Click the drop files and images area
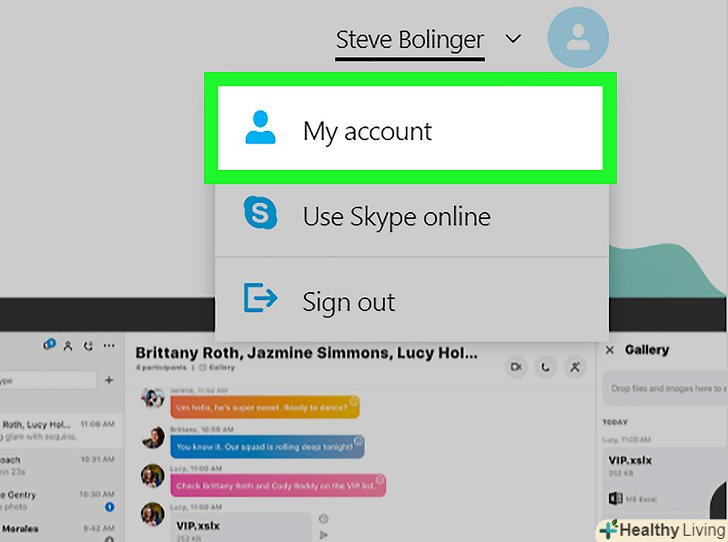Viewport: 728px width, 542px height. pos(665,388)
